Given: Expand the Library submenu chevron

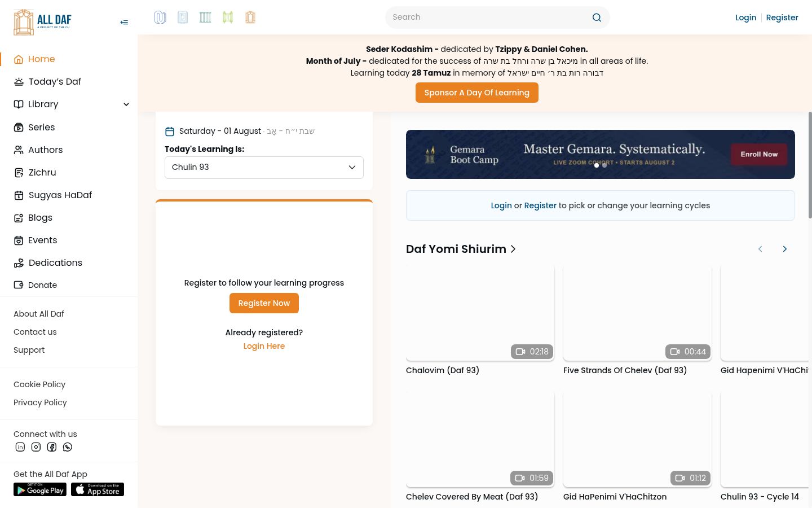Looking at the screenshot, I should pos(126,104).
